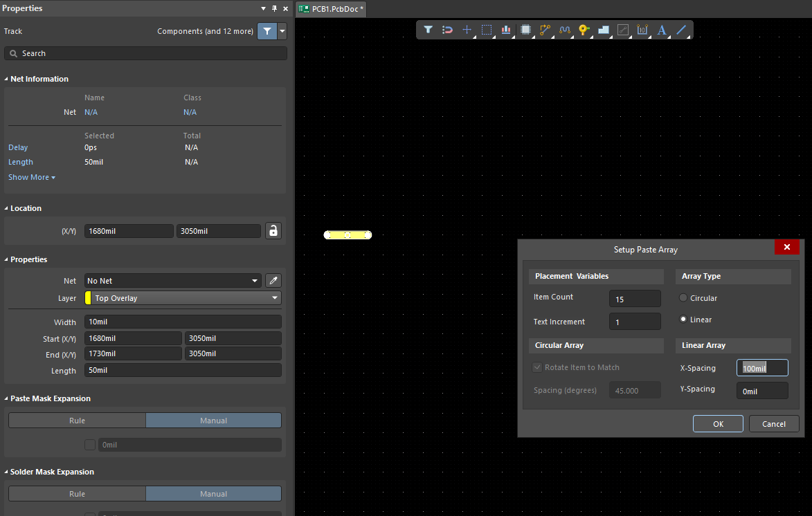
Task: Open the Net dropdown showing No Net
Action: coord(172,281)
